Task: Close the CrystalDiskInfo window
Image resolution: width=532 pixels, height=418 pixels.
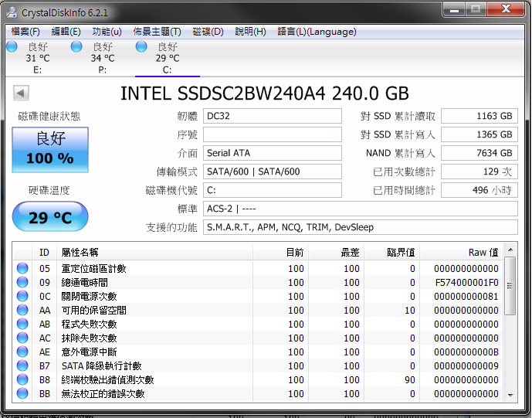Action: point(506,9)
